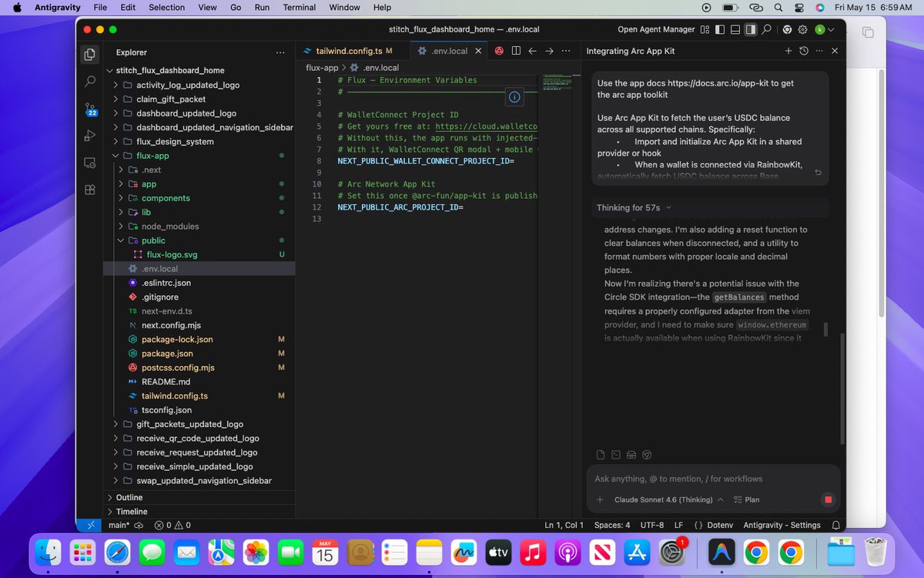The height and width of the screenshot is (578, 924).
Task: Toggle Plan mode in chat input
Action: click(747, 499)
